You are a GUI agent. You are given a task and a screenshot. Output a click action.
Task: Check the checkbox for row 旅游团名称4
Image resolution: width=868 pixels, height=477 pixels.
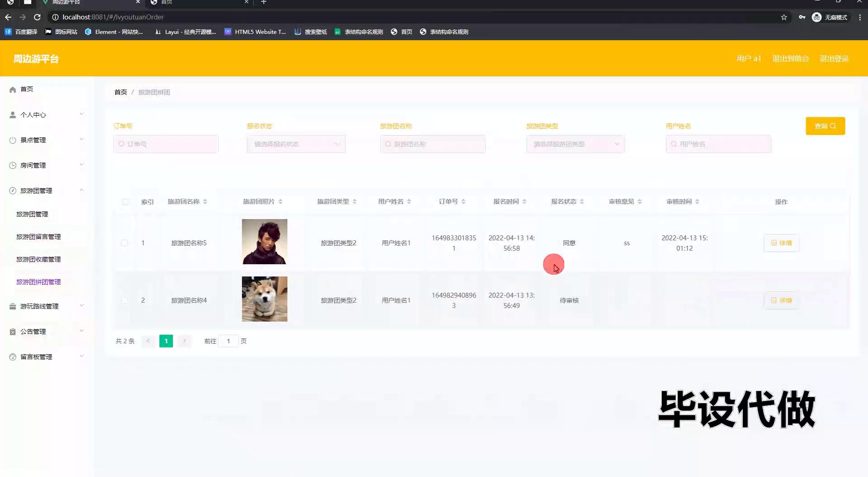(x=124, y=300)
